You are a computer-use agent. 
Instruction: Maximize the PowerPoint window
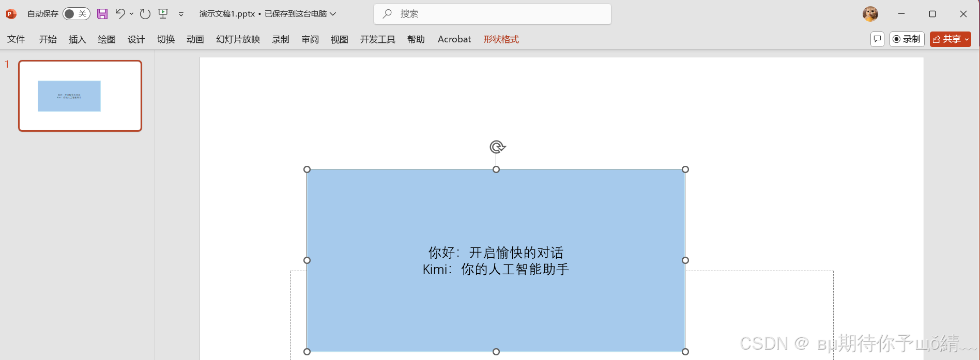[932, 14]
